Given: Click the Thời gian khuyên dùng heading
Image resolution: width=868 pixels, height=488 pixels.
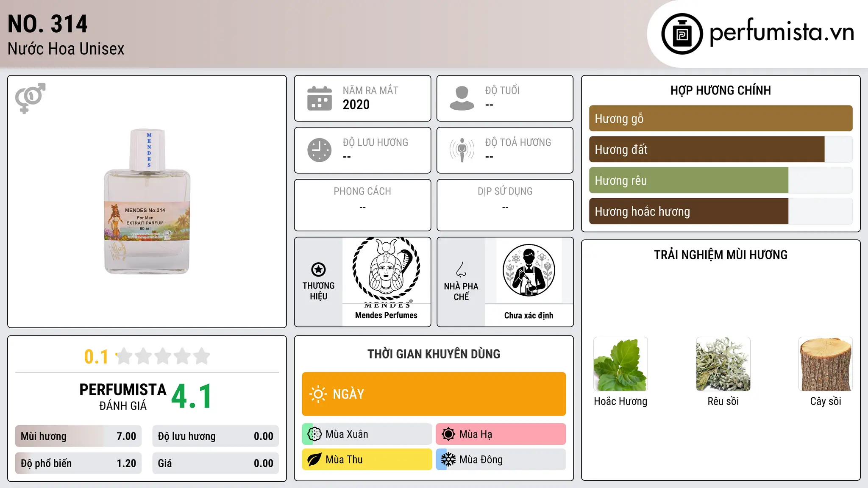Looking at the screenshot, I should point(434,354).
